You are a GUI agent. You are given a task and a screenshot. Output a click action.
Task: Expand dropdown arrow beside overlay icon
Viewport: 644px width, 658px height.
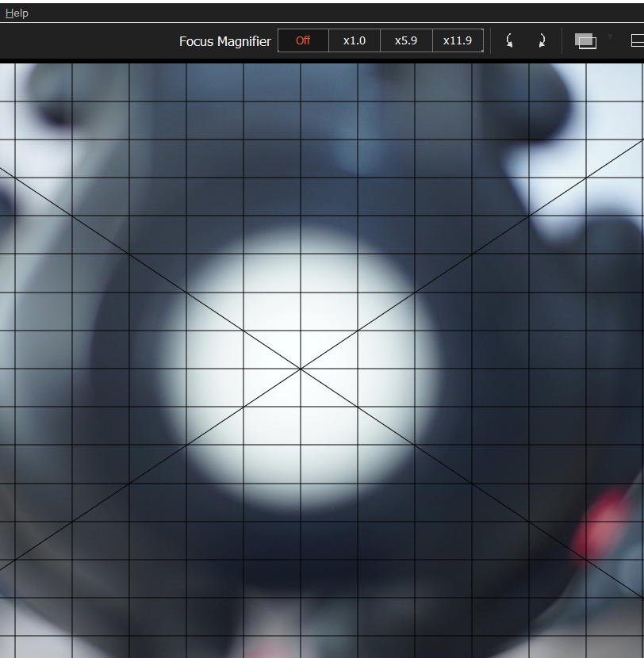click(610, 36)
